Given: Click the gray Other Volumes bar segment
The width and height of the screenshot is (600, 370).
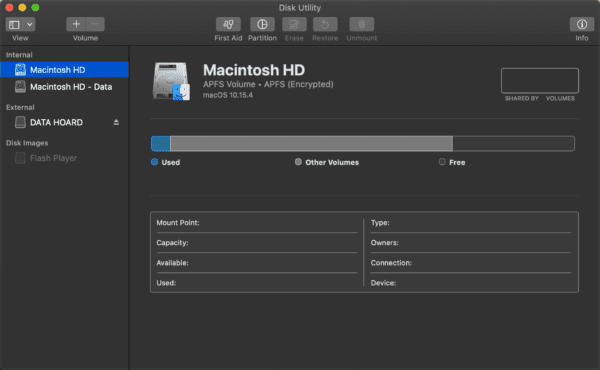Looking at the screenshot, I should pos(311,143).
